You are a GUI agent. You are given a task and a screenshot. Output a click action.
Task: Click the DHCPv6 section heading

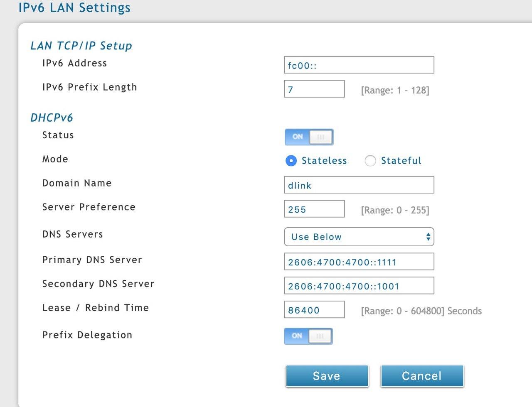pyautogui.click(x=52, y=118)
